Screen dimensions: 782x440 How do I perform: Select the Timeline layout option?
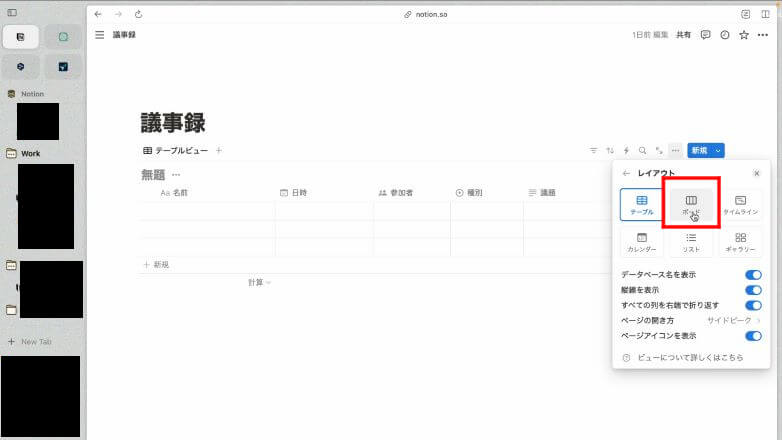(740, 205)
